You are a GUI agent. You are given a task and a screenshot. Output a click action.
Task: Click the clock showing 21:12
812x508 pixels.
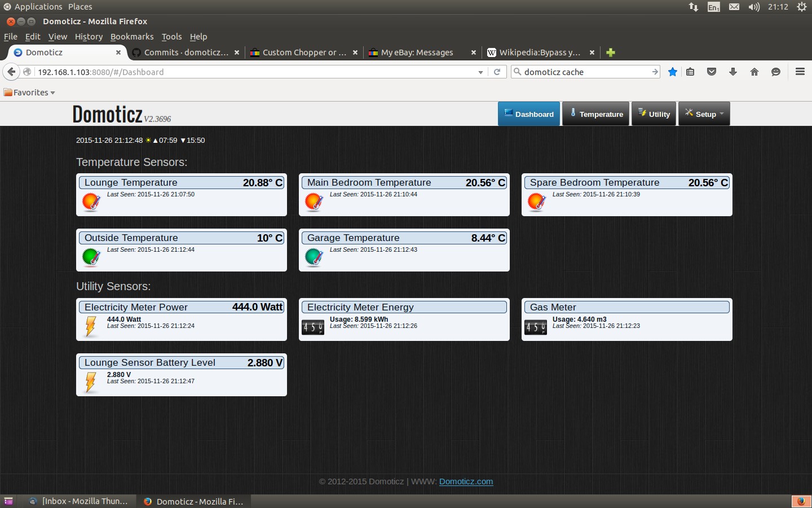pyautogui.click(x=778, y=7)
